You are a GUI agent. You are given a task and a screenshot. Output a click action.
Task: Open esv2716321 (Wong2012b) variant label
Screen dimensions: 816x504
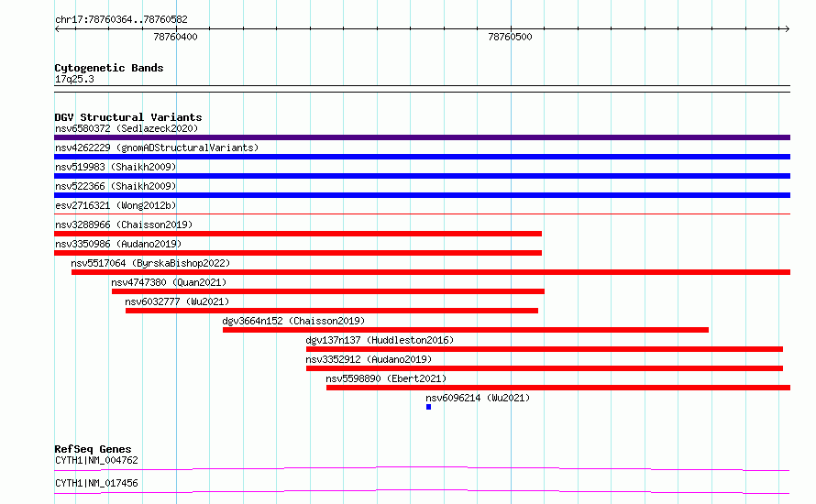116,205
